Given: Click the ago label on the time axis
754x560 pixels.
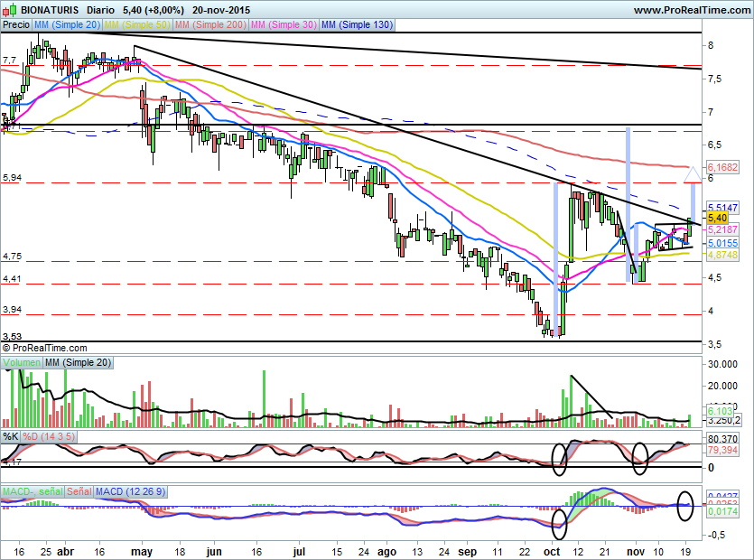Looking at the screenshot, I should coord(386,551).
